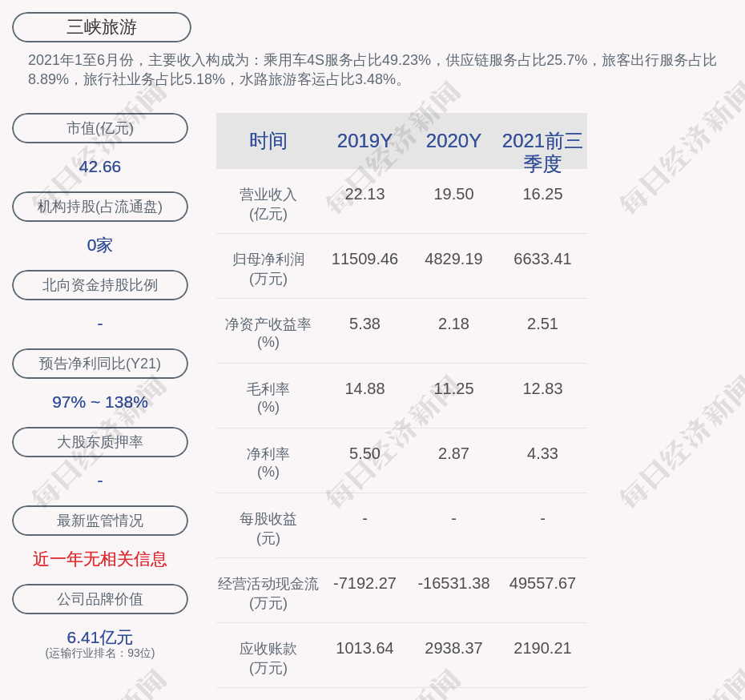Click the 营业收入(亿元) row label
This screenshot has width=745, height=700.
click(x=268, y=203)
